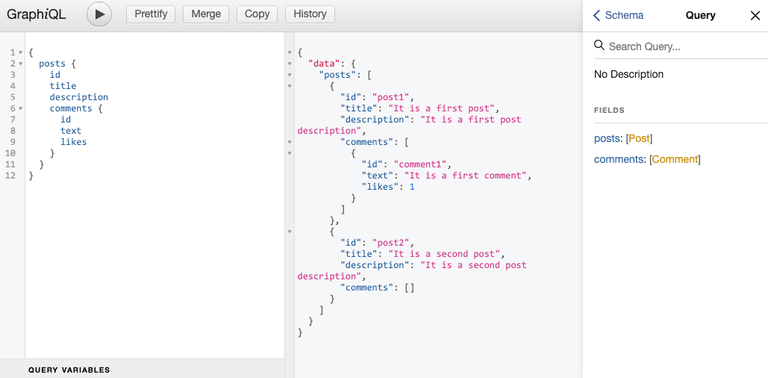Open the query History panel
This screenshot has height=378, width=768.
point(310,14)
